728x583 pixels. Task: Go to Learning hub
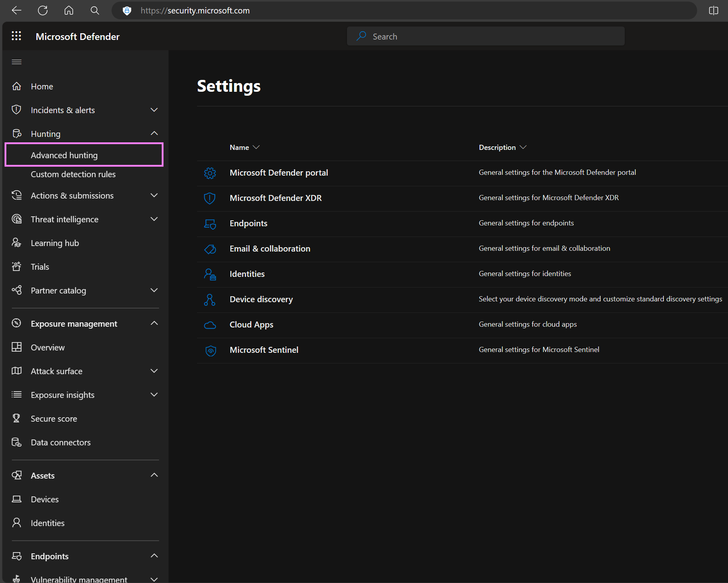click(x=55, y=243)
